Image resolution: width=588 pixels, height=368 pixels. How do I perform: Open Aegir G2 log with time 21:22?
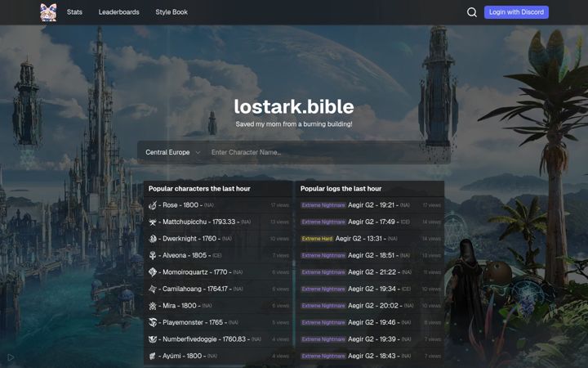tap(370, 272)
